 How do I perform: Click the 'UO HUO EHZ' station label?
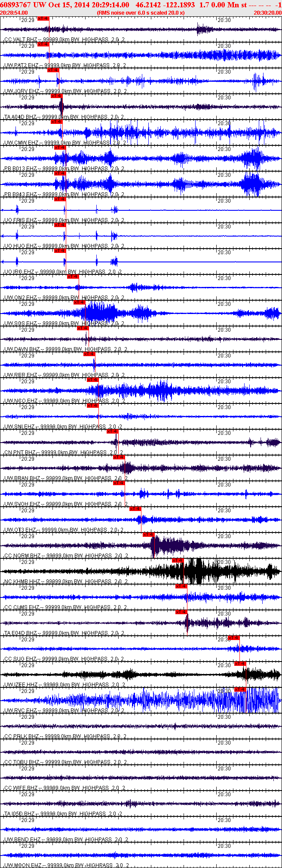[x=20, y=246]
